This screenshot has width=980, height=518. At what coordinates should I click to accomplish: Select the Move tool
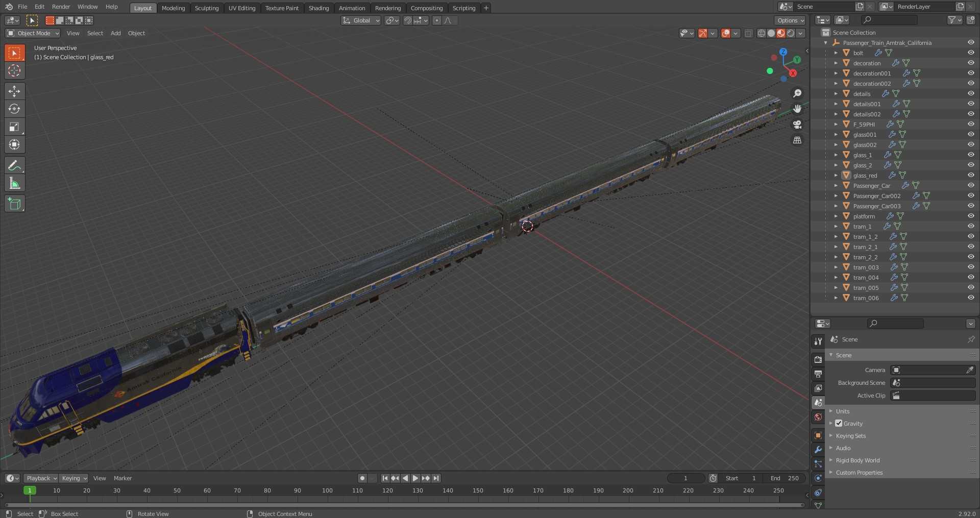click(x=14, y=91)
